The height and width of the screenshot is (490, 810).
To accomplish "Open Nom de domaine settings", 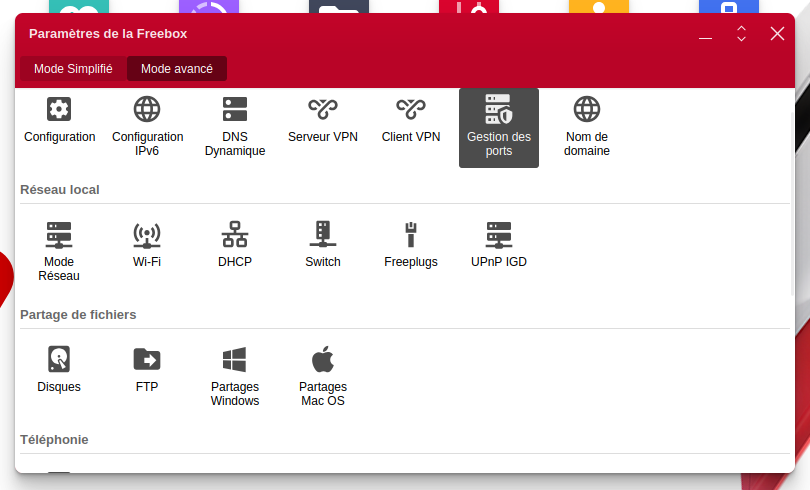I will [586, 127].
